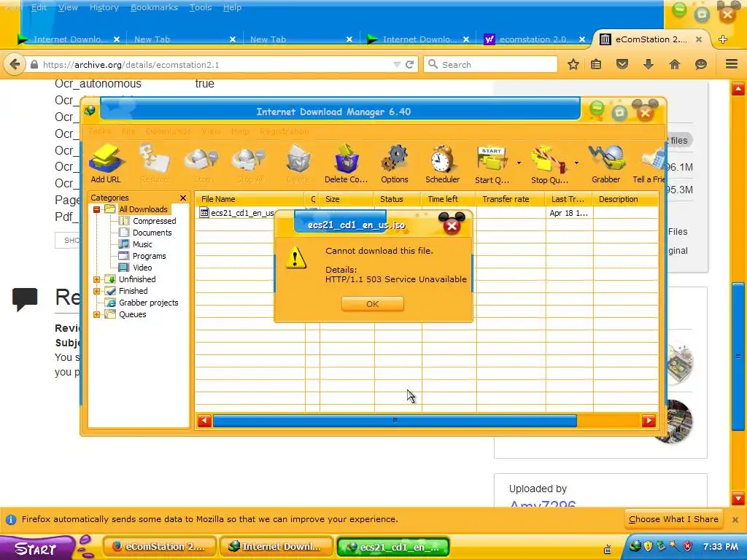This screenshot has height=560, width=747.
Task: Select Video category
Action: point(142,268)
